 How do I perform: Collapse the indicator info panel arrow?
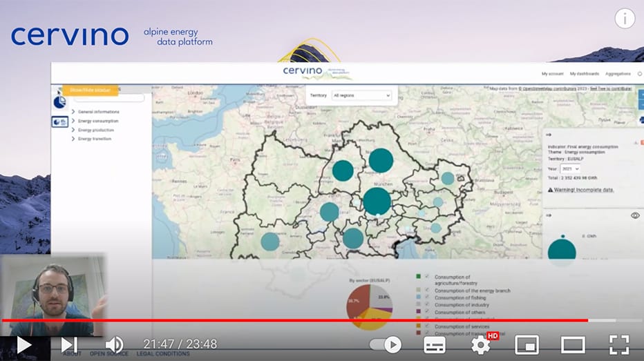click(549, 135)
